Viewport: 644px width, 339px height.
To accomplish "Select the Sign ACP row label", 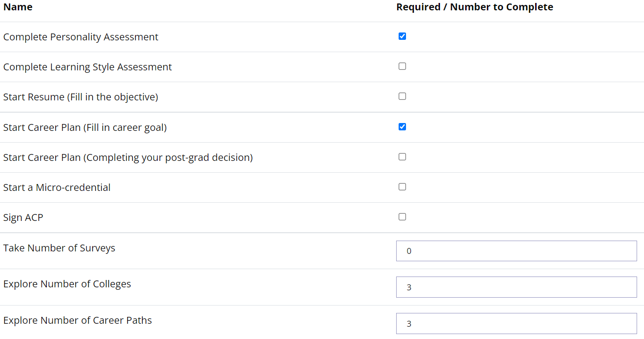I will point(23,217).
